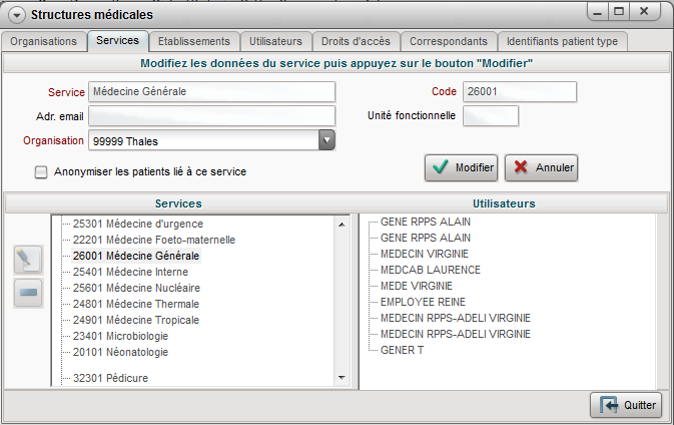Click the pencil edit service icon

(27, 260)
